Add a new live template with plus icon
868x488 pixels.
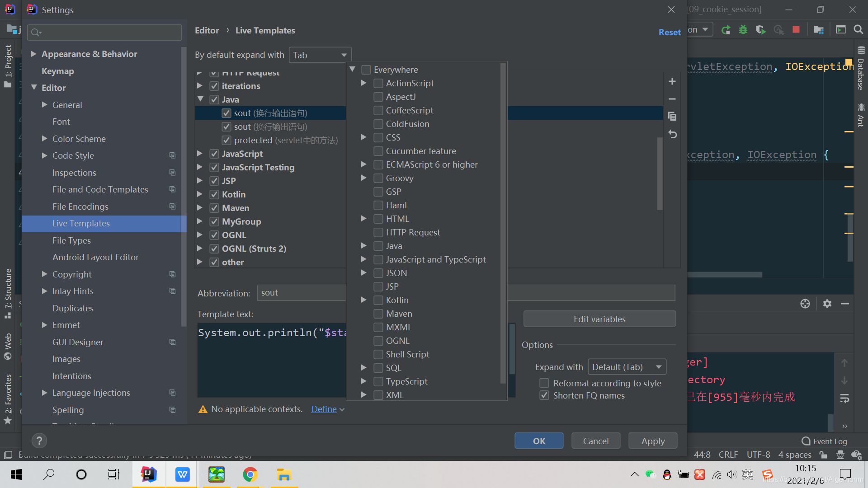672,81
